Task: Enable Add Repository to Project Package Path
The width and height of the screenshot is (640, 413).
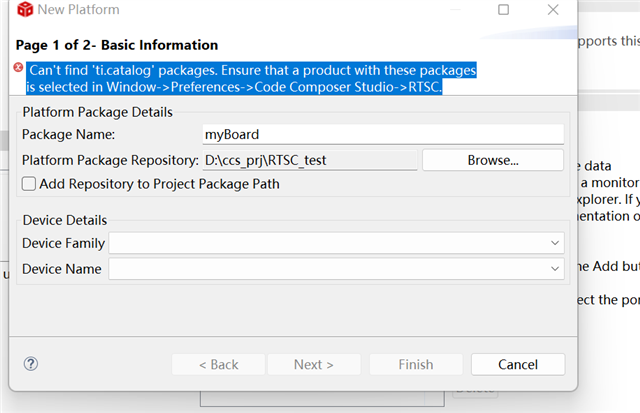Action: point(29,184)
